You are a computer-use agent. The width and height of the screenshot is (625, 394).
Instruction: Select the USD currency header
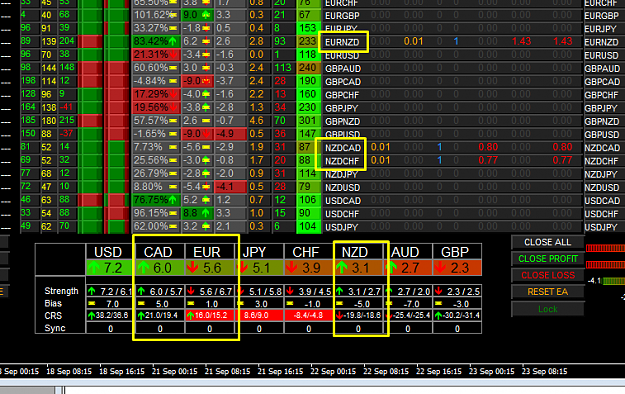click(x=108, y=252)
